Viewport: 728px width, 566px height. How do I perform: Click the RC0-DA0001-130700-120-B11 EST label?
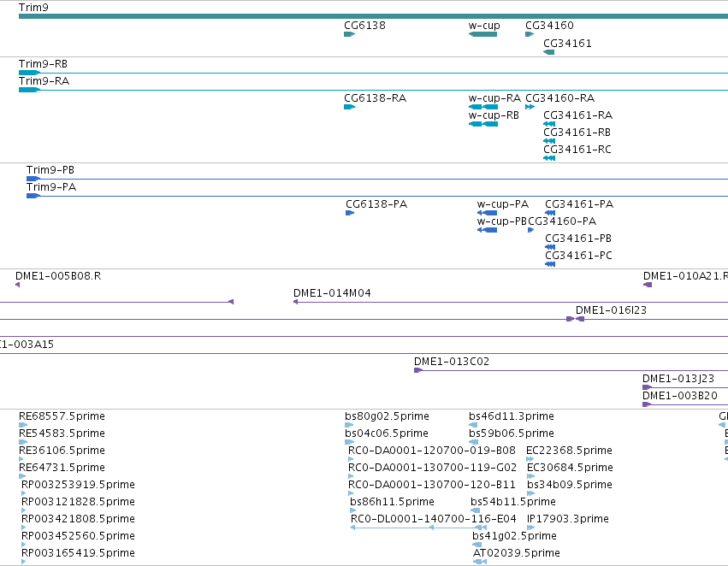coord(432,485)
